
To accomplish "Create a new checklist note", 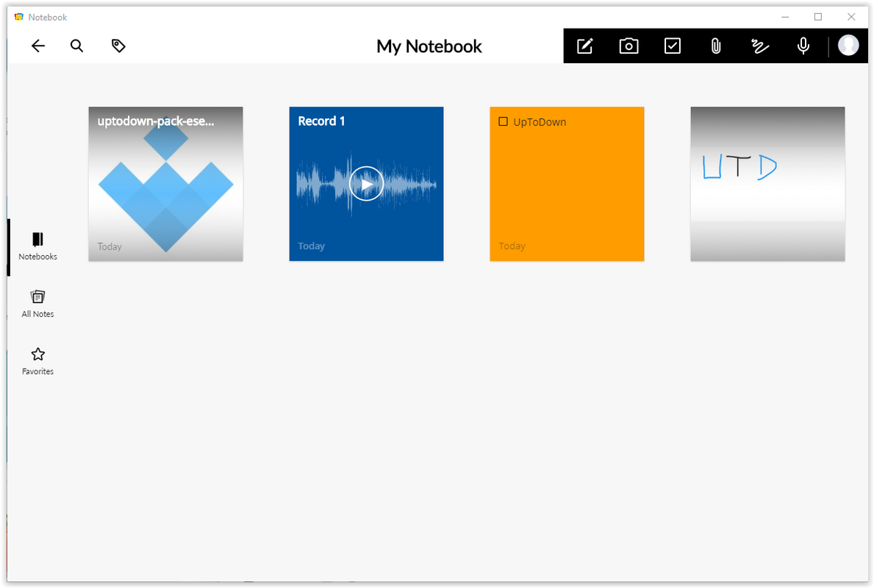I will coord(672,46).
